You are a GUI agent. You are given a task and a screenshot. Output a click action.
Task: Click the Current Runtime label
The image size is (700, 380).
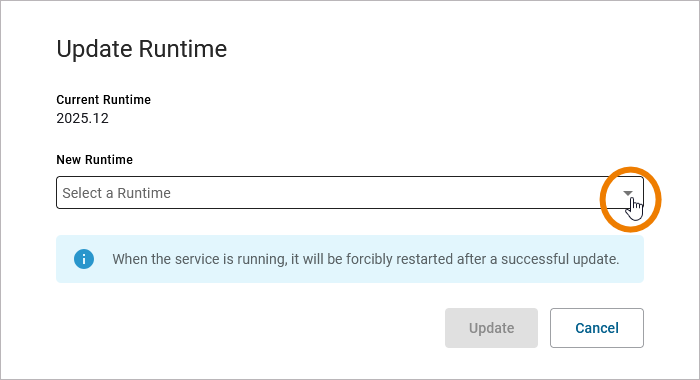(104, 100)
